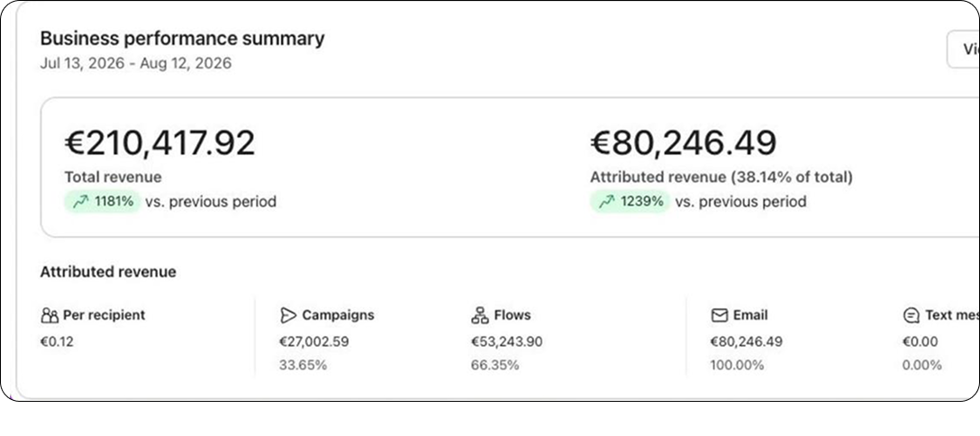The width and height of the screenshot is (980, 436).
Task: Click the €53,243.90 Flows revenue value
Action: click(x=507, y=341)
